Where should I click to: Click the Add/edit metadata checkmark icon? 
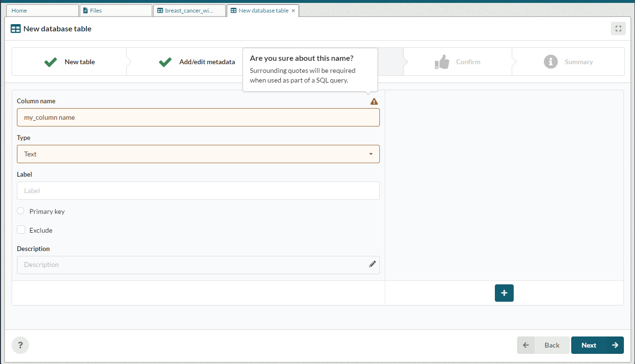coord(165,62)
